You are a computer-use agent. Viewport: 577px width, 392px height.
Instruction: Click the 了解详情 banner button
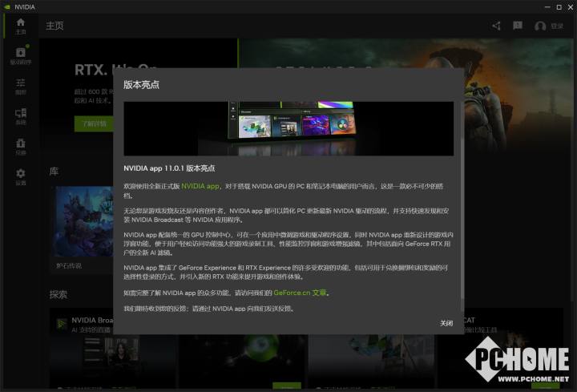coord(94,123)
